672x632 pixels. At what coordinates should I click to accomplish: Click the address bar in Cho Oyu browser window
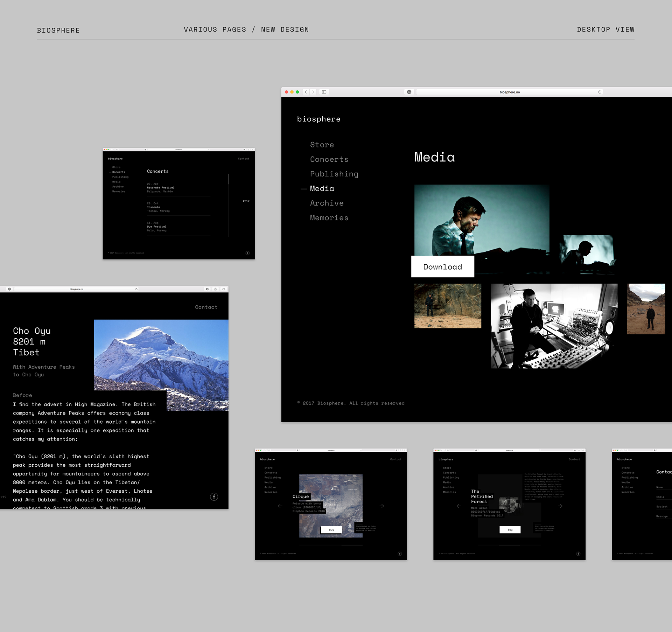tap(76, 289)
